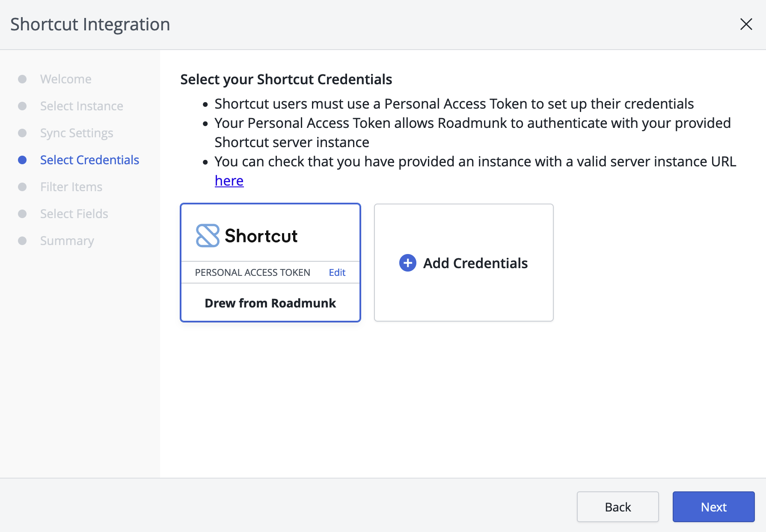Select the Select Credentials step label

(x=89, y=160)
